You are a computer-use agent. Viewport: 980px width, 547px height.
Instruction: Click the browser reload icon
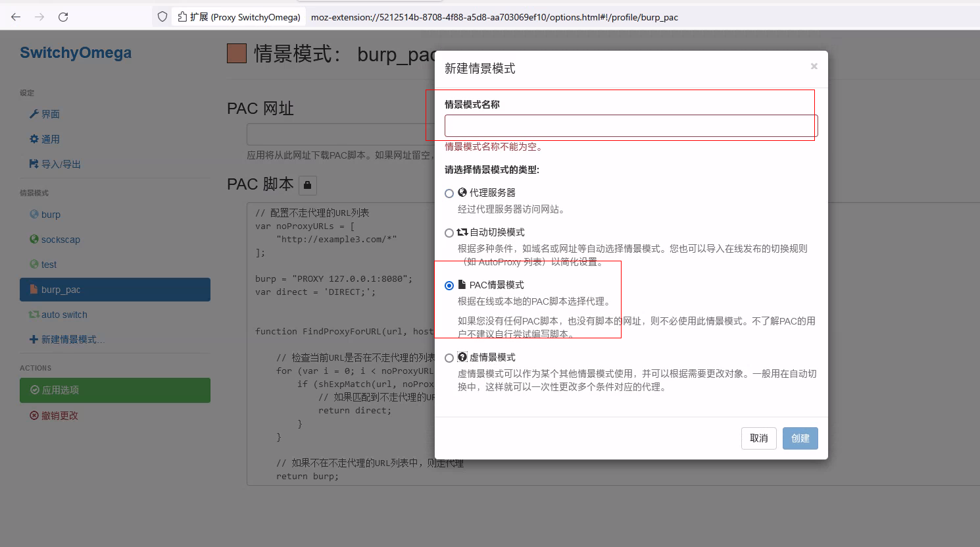point(63,17)
